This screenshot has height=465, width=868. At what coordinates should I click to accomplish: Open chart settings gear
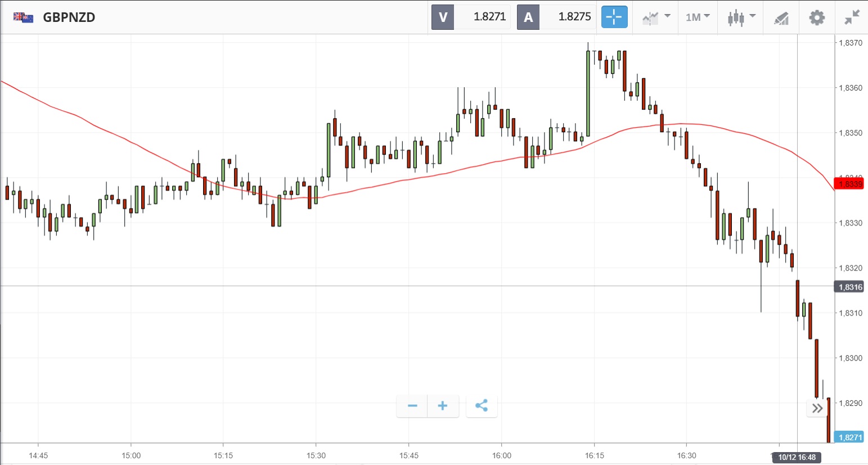click(817, 17)
